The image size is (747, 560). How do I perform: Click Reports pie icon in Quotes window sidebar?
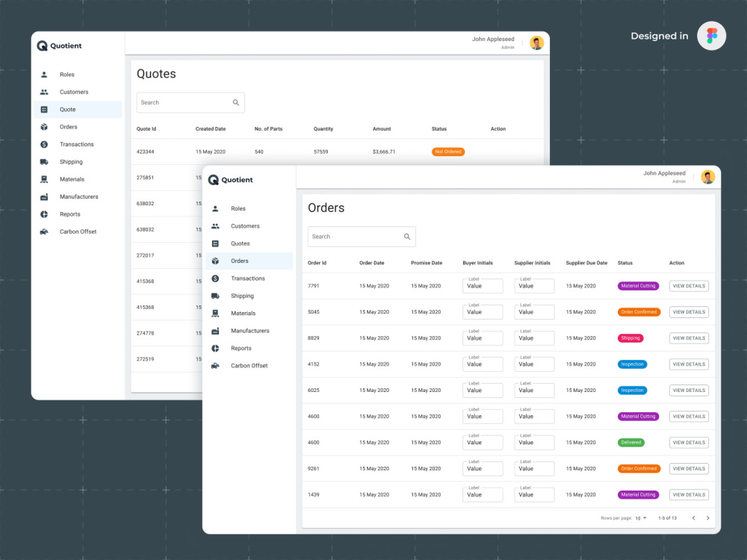tap(44, 214)
